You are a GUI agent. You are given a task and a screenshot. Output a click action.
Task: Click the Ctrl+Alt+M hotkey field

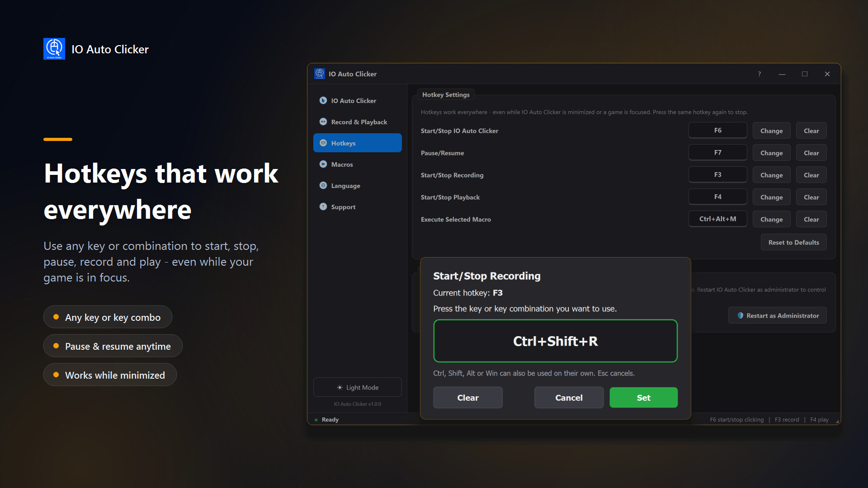pos(718,219)
